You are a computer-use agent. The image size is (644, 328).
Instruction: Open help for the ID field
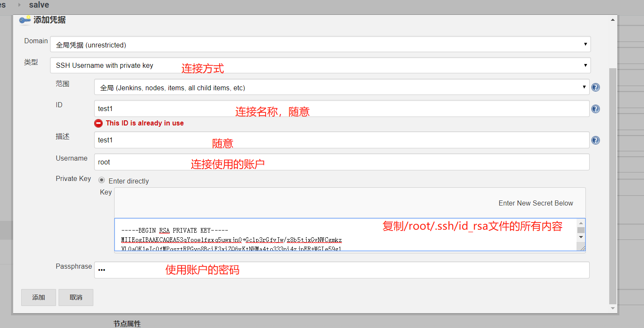(595, 108)
